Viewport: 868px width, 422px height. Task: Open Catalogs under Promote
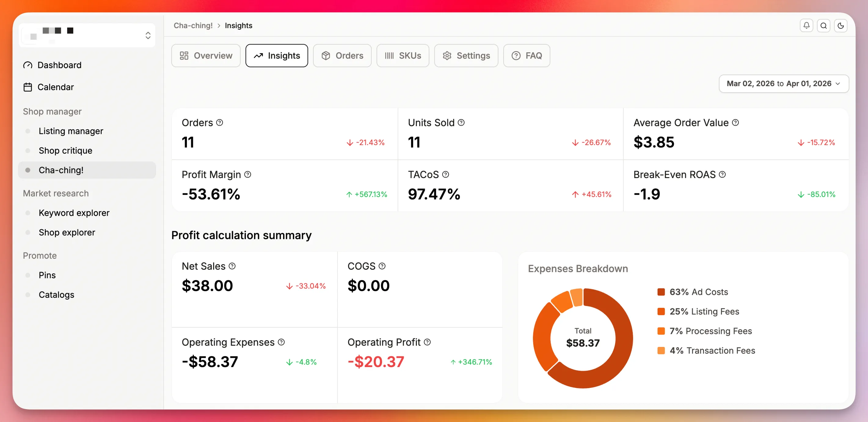click(x=56, y=294)
